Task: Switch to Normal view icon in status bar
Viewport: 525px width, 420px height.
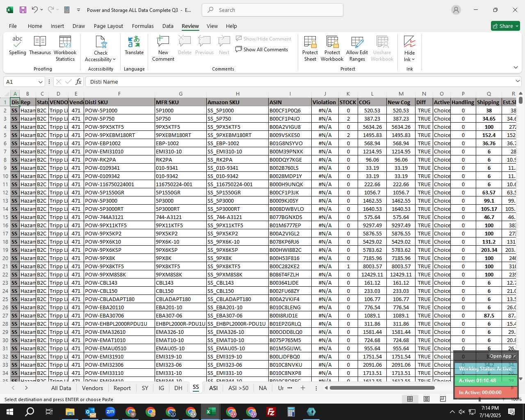Action: click(x=410, y=399)
